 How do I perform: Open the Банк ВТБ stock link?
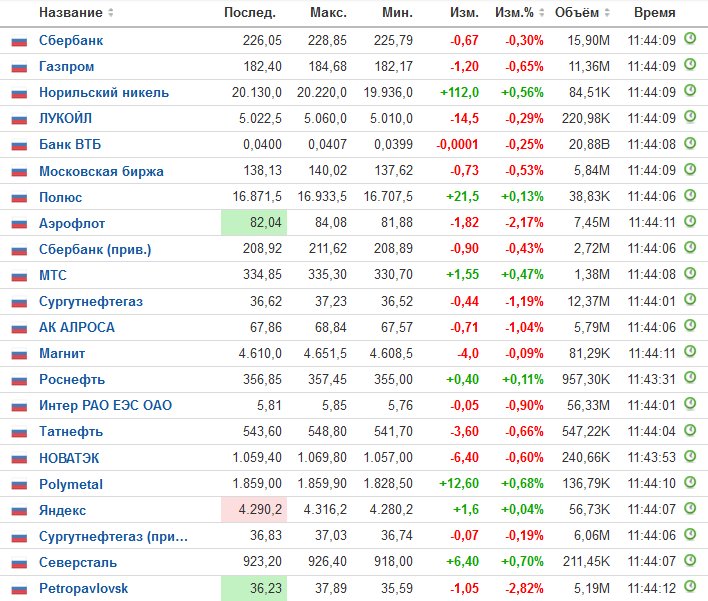70,145
